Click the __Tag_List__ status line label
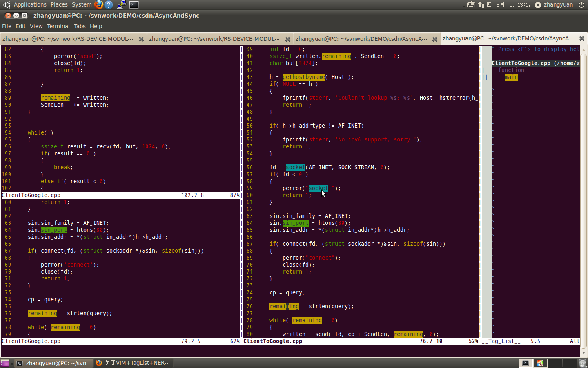This screenshot has height=368, width=588. (501, 341)
